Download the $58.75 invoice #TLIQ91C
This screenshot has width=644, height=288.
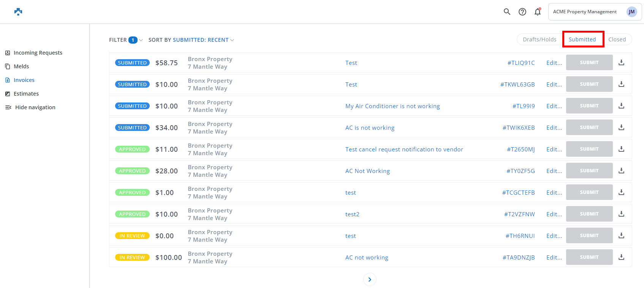coord(621,63)
